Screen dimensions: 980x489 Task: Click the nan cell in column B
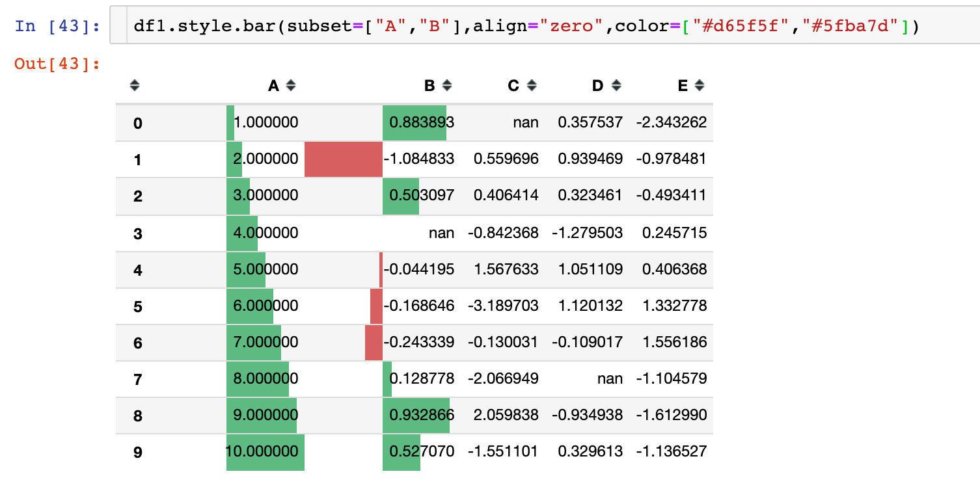coord(442,233)
